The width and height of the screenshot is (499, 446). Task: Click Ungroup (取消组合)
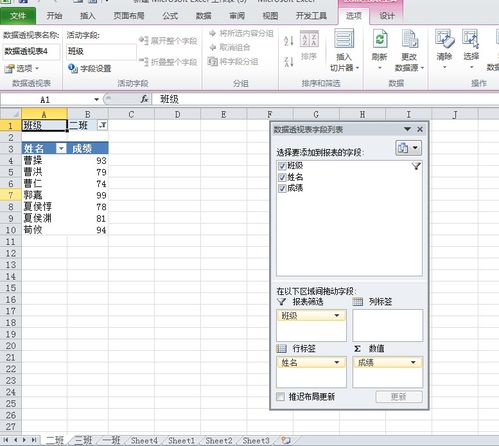pyautogui.click(x=230, y=47)
